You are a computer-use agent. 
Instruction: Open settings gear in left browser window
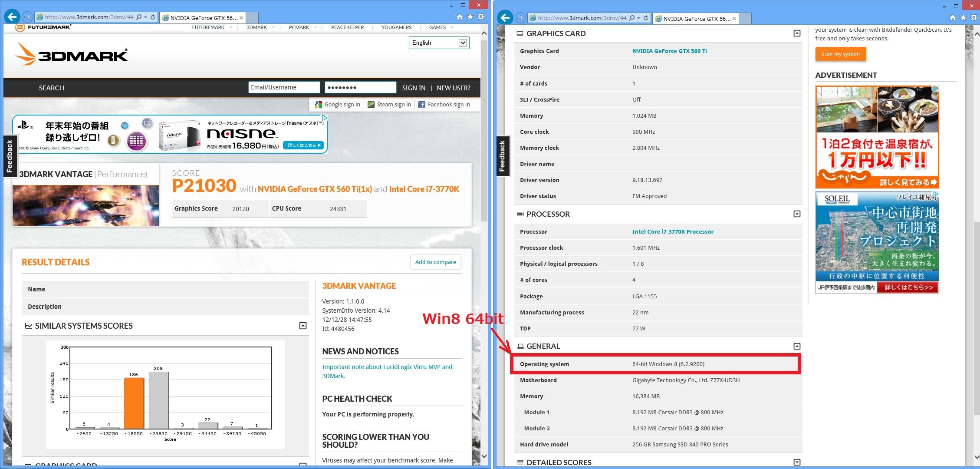point(481,17)
